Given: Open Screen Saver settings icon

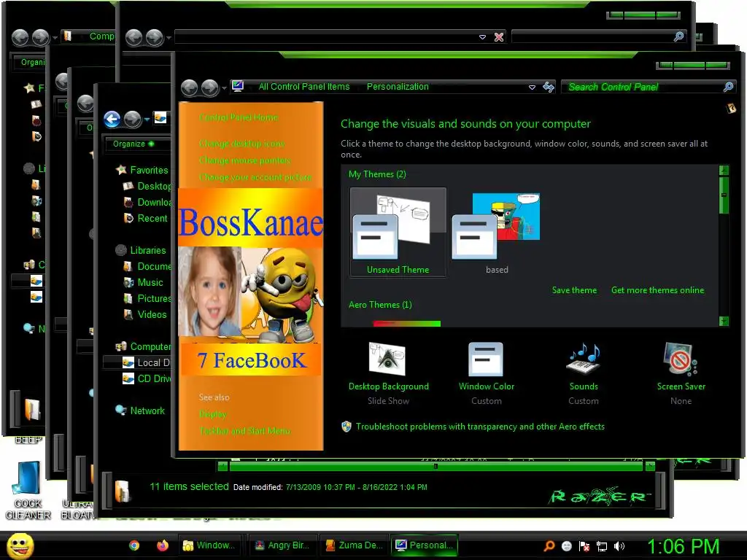Looking at the screenshot, I should 681,359.
